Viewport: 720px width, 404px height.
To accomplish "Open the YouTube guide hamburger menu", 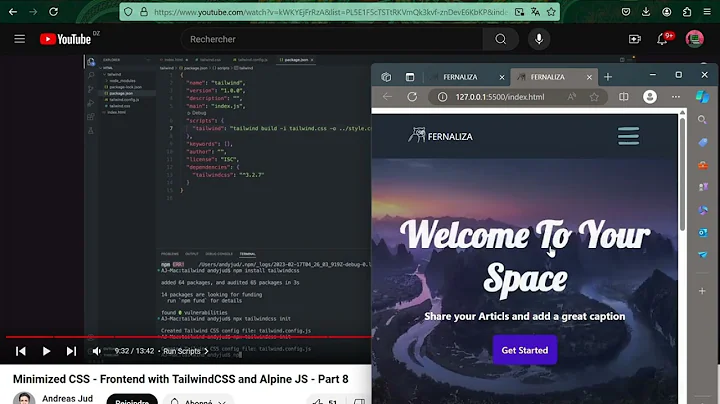I will [x=19, y=39].
